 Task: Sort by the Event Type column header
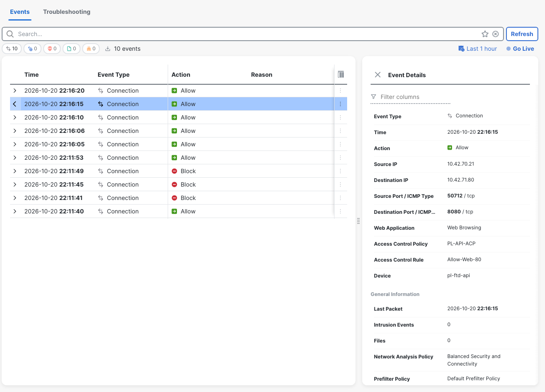point(114,75)
